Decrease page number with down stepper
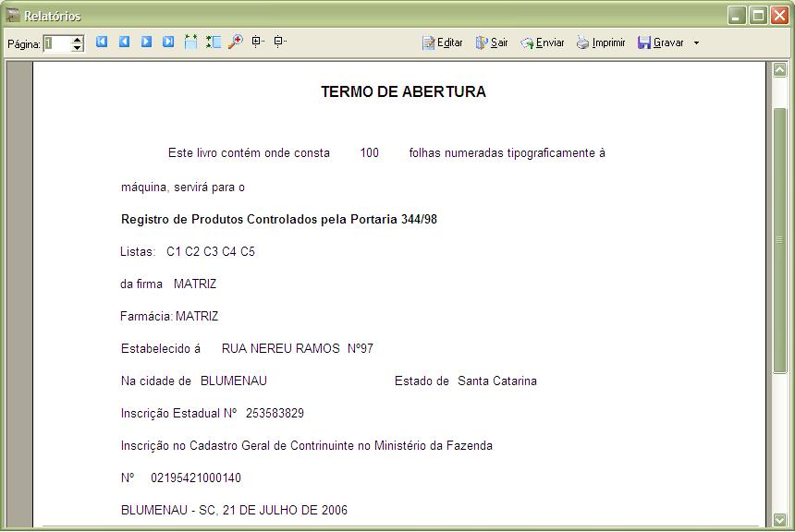795x532 pixels. point(77,48)
